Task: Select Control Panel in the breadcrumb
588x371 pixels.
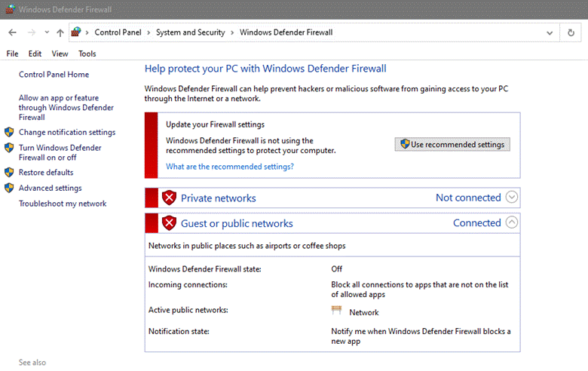Action: coord(118,32)
